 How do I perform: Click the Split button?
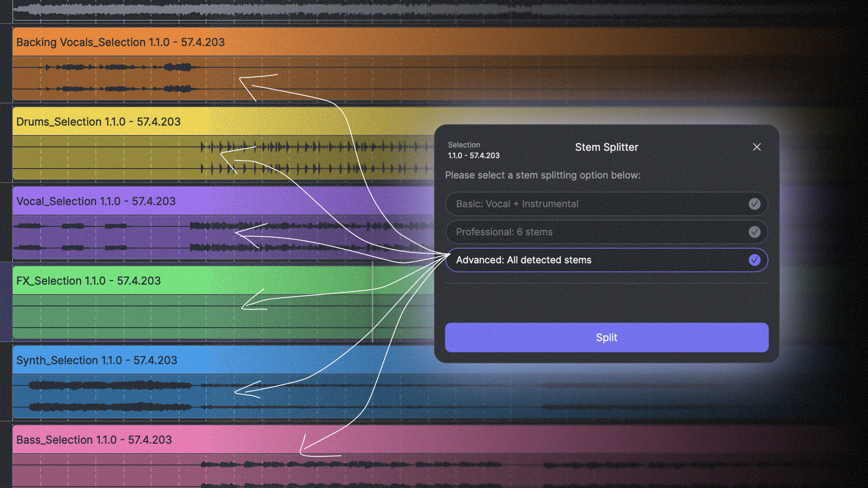click(x=606, y=338)
